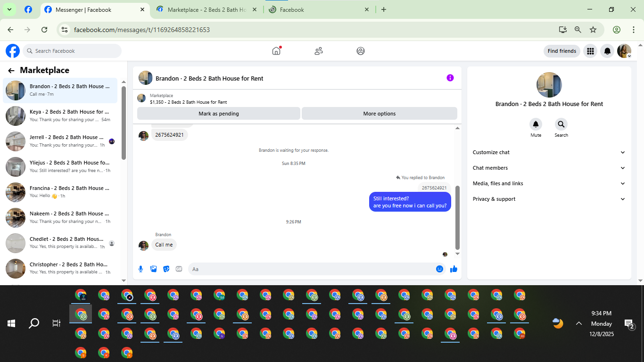Viewport: 644px width, 362px height.
Task: Click Mark as pending button
Action: click(x=219, y=114)
